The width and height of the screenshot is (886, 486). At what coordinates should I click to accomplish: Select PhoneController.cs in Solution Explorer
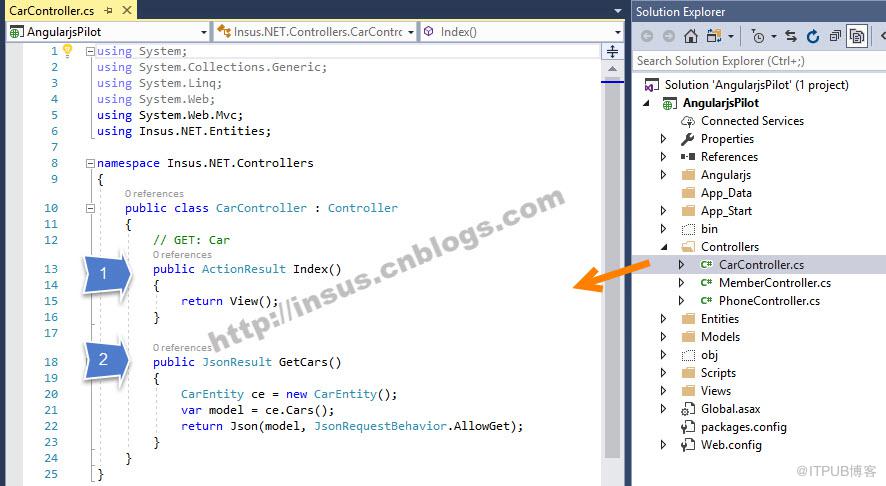[x=769, y=301]
